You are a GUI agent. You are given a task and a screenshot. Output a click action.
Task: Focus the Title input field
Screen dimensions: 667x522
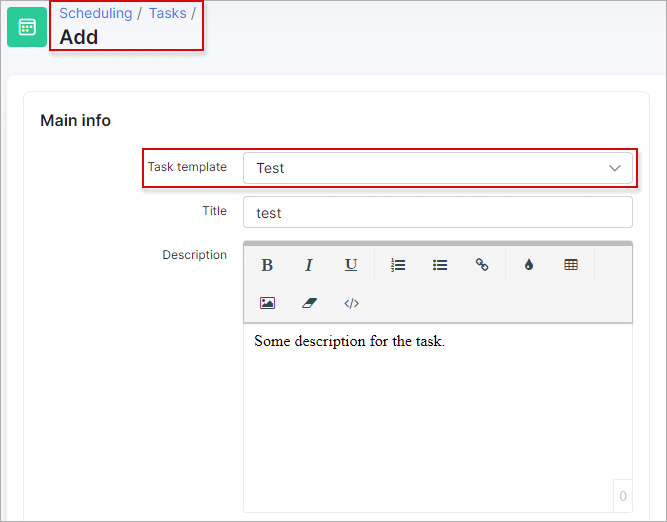(x=438, y=212)
